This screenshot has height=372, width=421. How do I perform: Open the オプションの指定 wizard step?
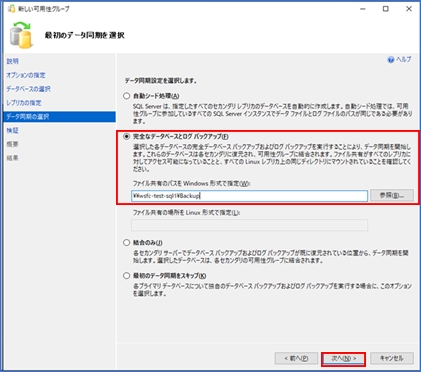pos(26,75)
